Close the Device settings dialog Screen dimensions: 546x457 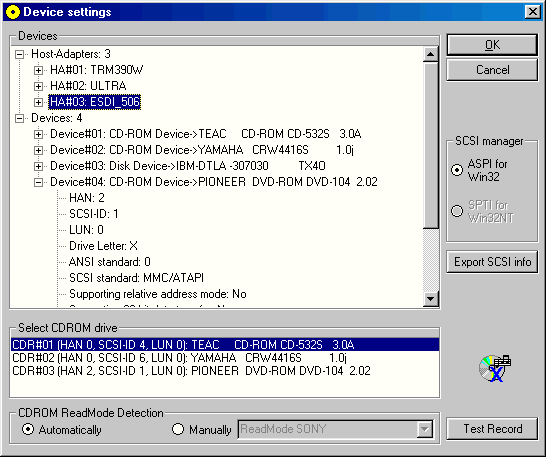coord(533,12)
